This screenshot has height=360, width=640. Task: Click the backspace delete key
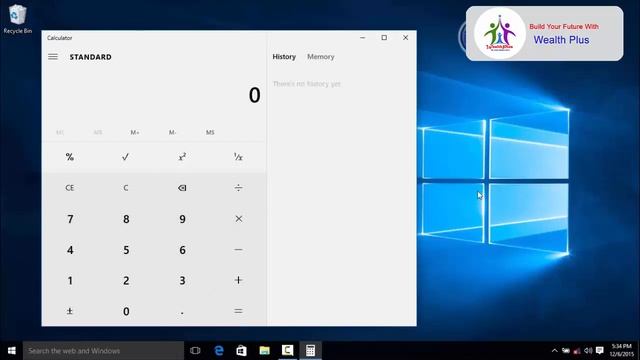click(x=182, y=188)
